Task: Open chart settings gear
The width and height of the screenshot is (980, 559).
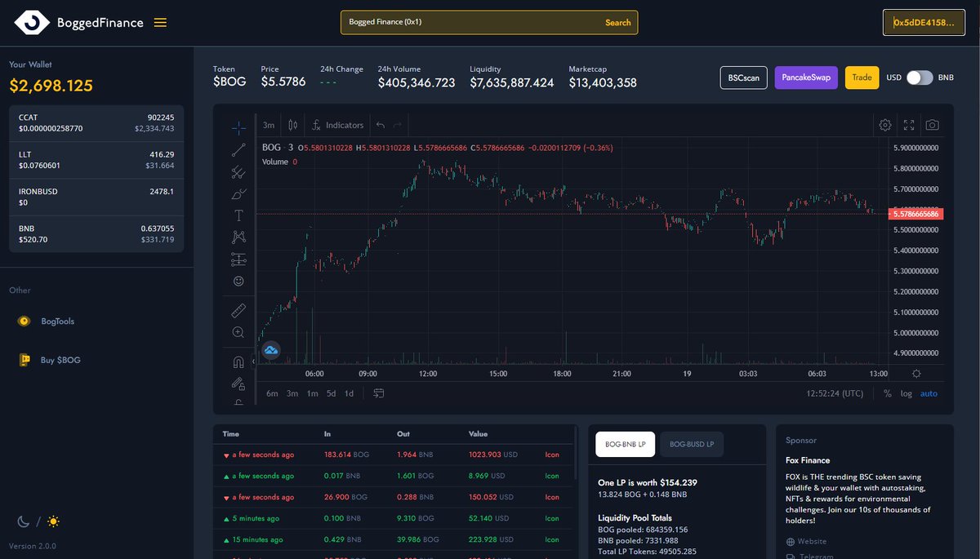Action: pyautogui.click(x=885, y=125)
